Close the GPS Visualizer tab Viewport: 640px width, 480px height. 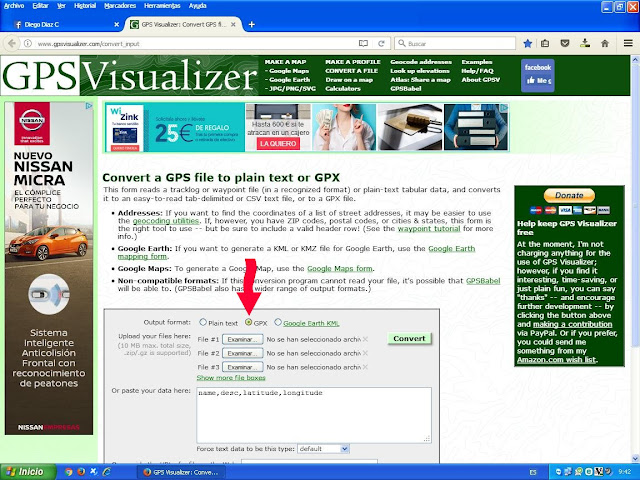233,24
